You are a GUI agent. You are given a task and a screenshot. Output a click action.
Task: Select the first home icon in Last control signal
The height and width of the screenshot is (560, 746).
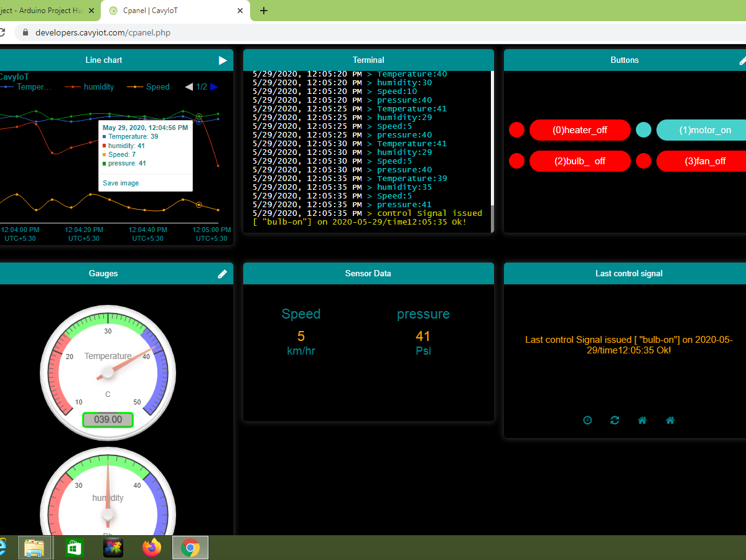pyautogui.click(x=641, y=420)
